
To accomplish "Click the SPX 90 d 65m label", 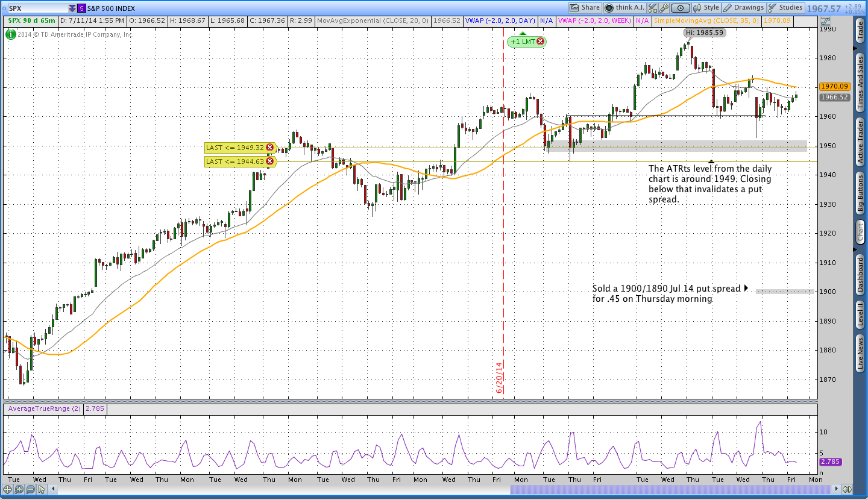I will (32, 20).
